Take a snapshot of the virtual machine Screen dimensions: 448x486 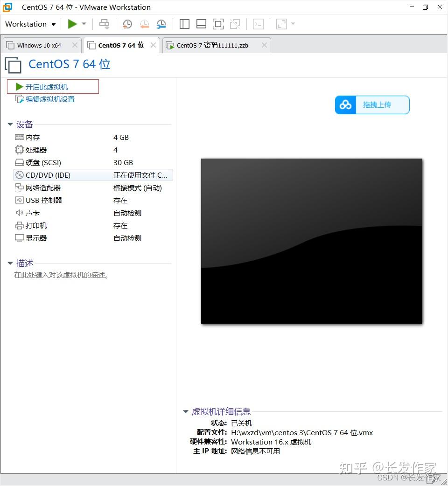pos(127,24)
